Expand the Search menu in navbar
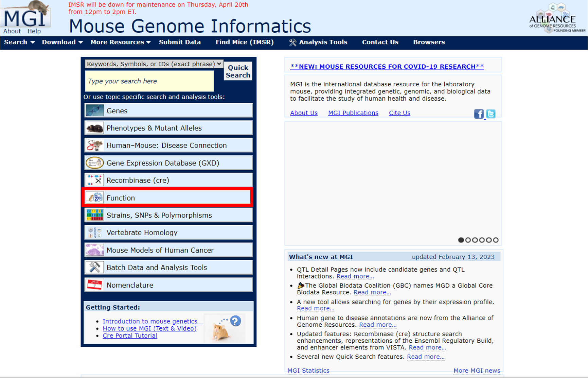 19,42
